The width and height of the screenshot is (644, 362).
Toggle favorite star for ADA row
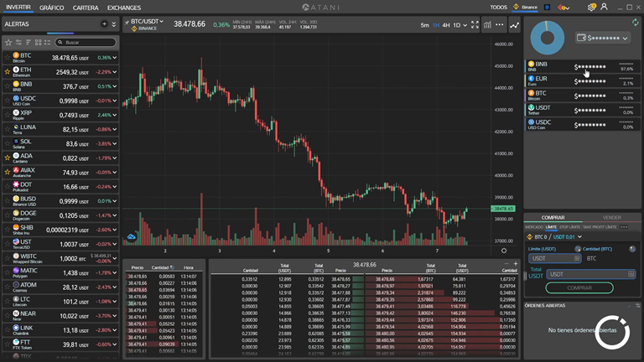(7, 158)
